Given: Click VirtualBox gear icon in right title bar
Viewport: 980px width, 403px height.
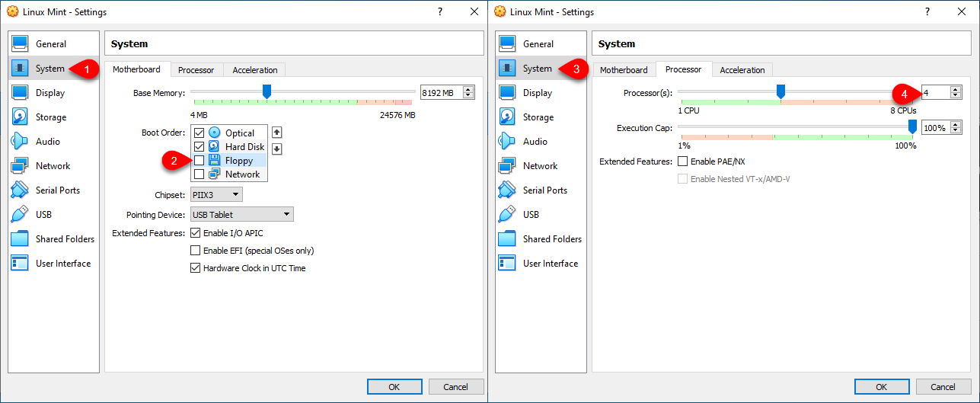Looking at the screenshot, I should (500, 11).
